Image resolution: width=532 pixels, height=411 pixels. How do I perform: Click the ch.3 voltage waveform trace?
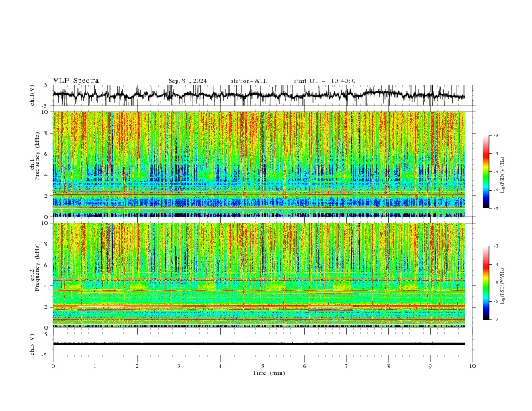[x=259, y=344]
